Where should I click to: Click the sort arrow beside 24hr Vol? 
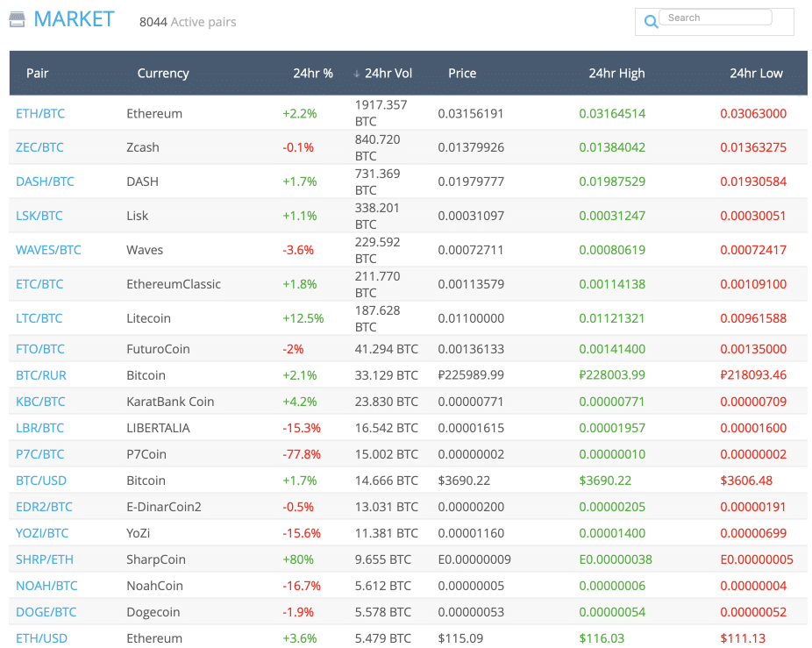tap(356, 74)
